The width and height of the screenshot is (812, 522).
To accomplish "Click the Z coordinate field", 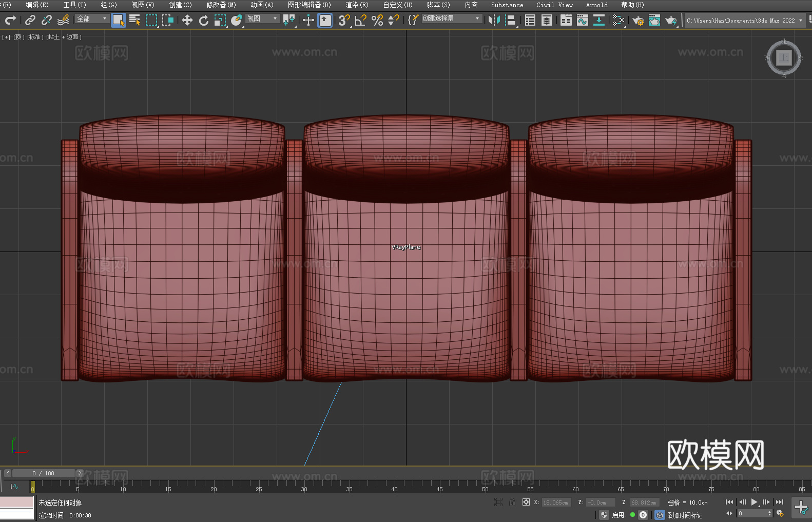I will tap(644, 502).
